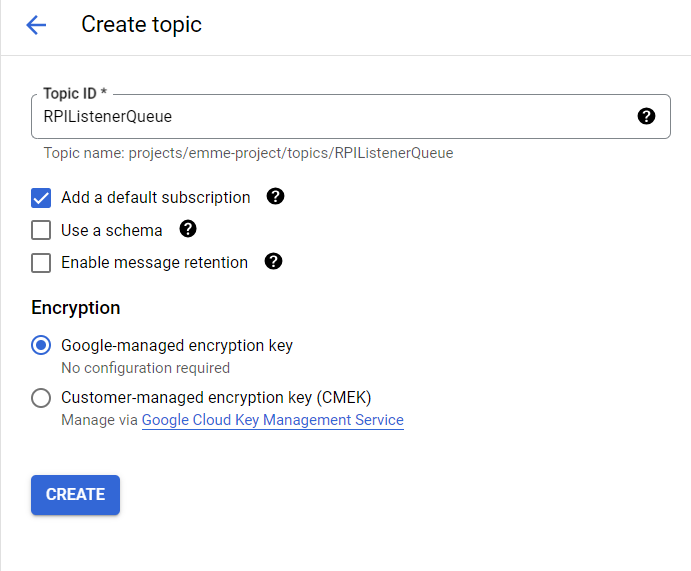Image resolution: width=691 pixels, height=571 pixels.
Task: Click into the Topic ID text field
Action: click(x=330, y=117)
